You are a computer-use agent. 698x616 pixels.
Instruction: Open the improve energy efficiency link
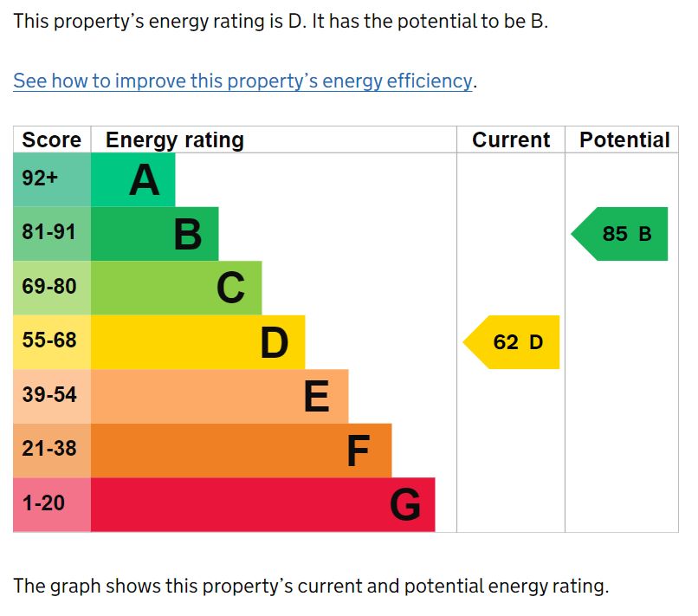pos(242,81)
